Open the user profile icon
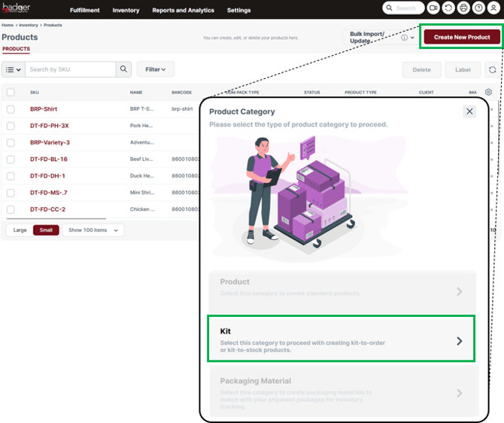Screen dimensions: 504x423 click(x=493, y=8)
